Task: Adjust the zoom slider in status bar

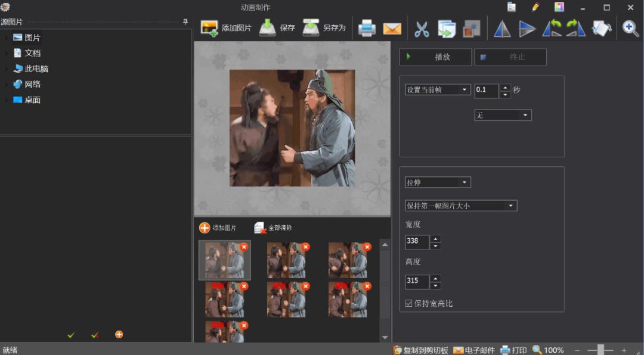Action: coord(600,350)
